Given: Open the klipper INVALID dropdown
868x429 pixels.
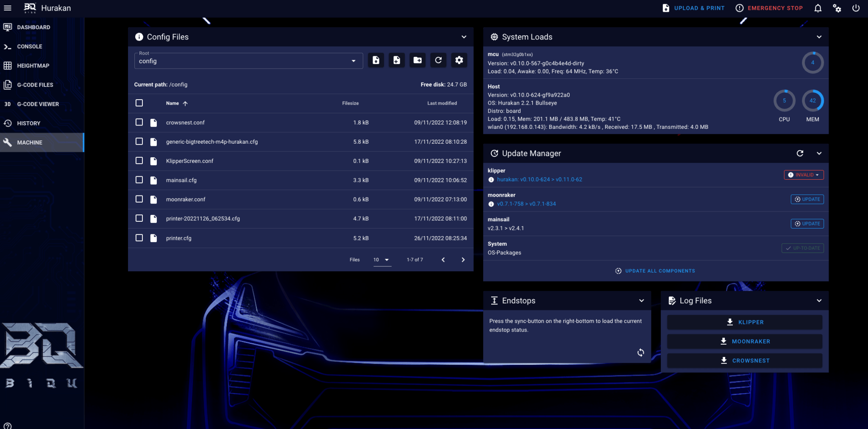Looking at the screenshot, I should (x=804, y=175).
